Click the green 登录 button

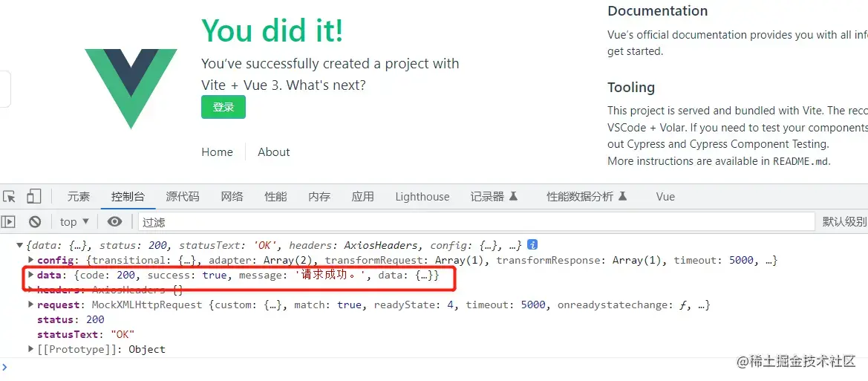pos(223,108)
